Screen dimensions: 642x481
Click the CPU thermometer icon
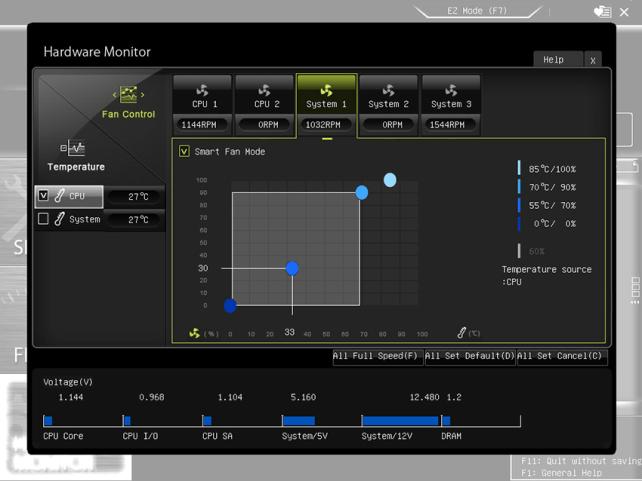coord(59,195)
